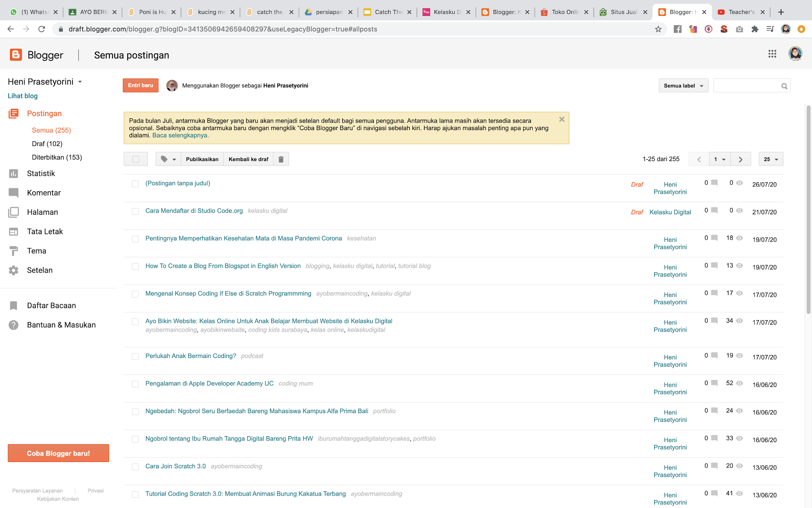Viewport: 812px width, 508px height.
Task: Click the kesehatan label link
Action: tap(361, 239)
